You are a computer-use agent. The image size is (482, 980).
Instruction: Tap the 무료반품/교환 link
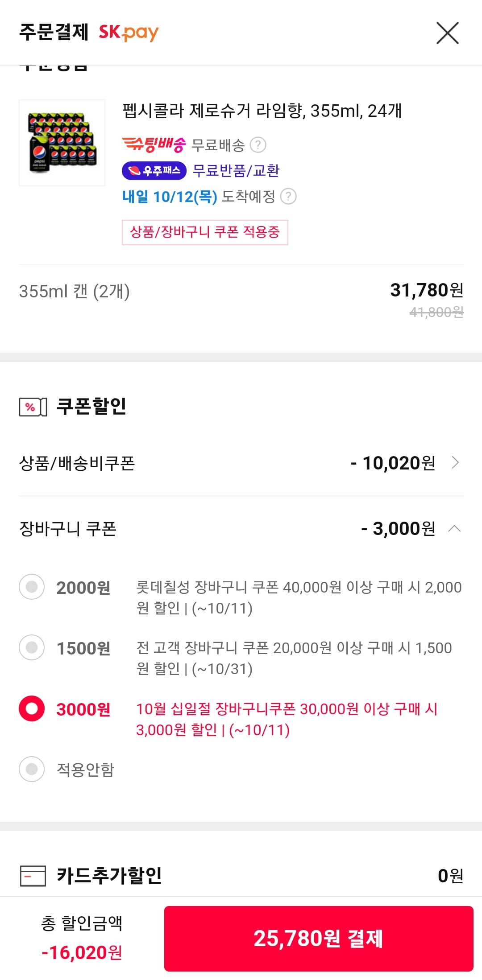(236, 171)
